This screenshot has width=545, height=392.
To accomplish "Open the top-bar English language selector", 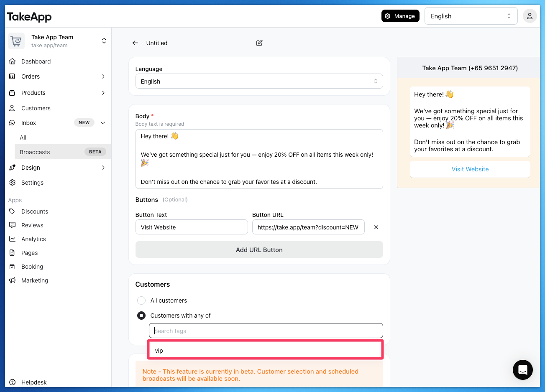I will [x=471, y=16].
